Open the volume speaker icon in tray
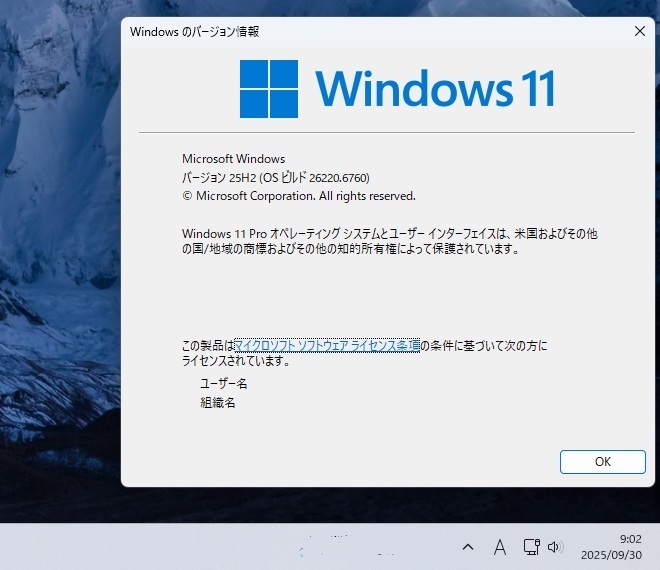The width and height of the screenshot is (660, 570). click(554, 547)
